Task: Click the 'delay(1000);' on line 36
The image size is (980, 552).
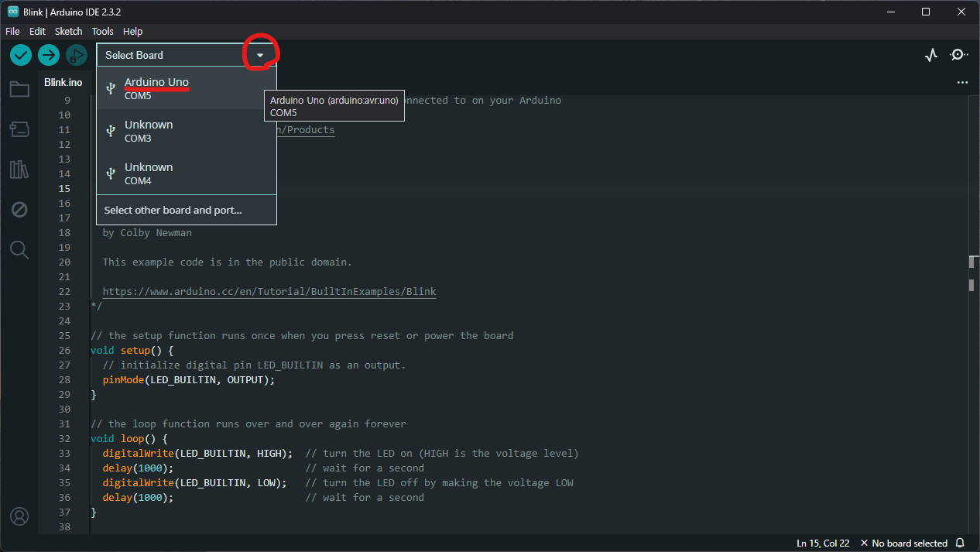Action: click(x=138, y=497)
